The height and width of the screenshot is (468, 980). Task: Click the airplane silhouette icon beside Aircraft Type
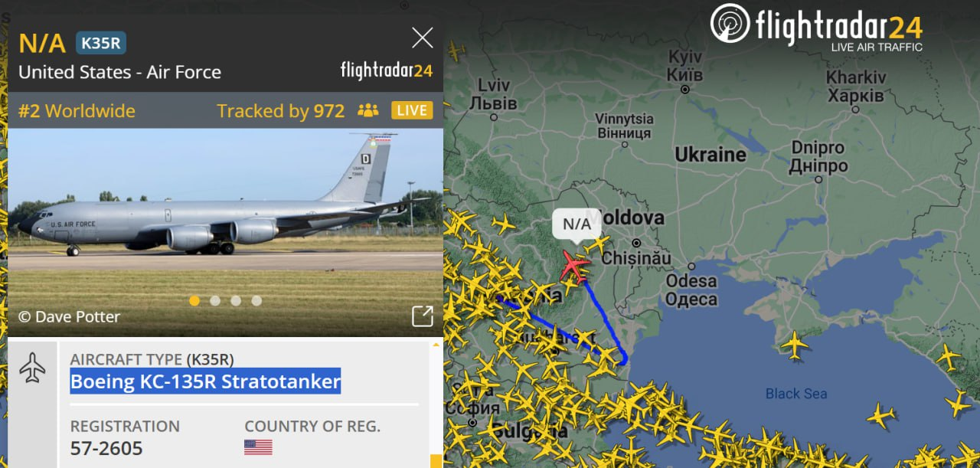pos(32,368)
